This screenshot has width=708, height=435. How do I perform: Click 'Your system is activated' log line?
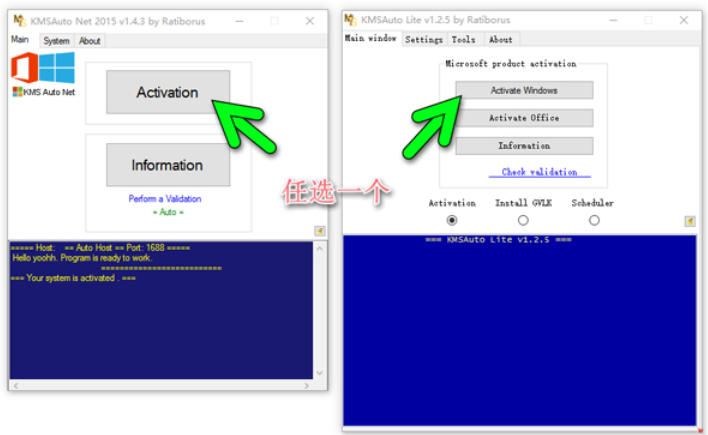[x=73, y=278]
